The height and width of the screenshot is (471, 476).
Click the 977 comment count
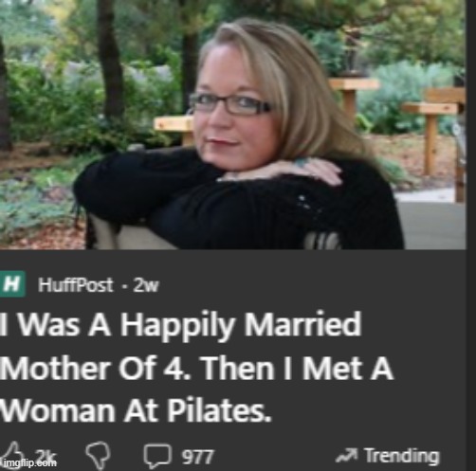[198, 457]
